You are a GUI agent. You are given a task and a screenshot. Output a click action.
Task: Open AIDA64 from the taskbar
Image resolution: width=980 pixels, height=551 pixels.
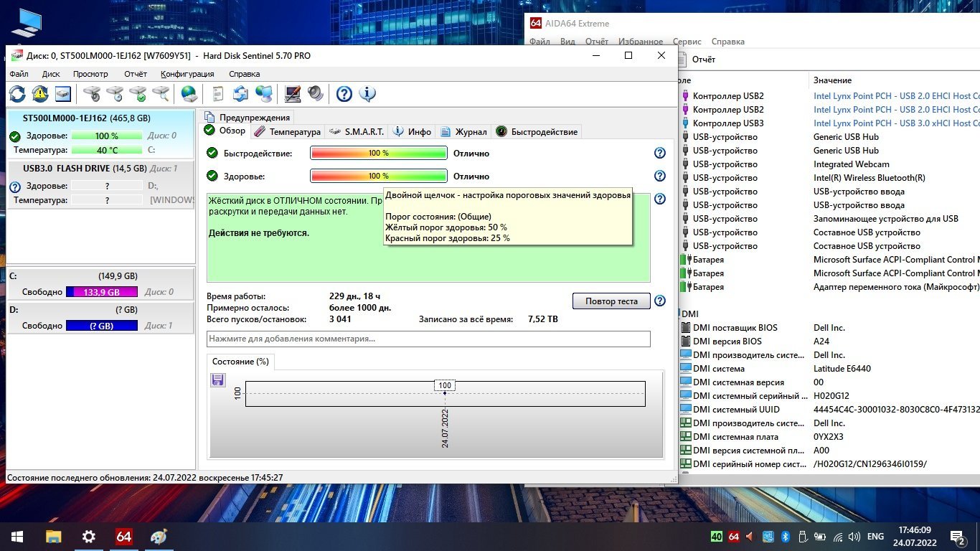point(123,536)
